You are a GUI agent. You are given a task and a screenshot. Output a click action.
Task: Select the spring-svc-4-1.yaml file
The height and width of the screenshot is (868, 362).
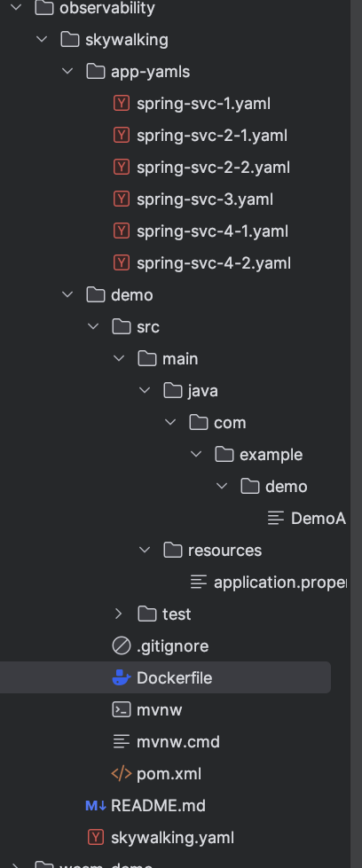[x=212, y=231]
